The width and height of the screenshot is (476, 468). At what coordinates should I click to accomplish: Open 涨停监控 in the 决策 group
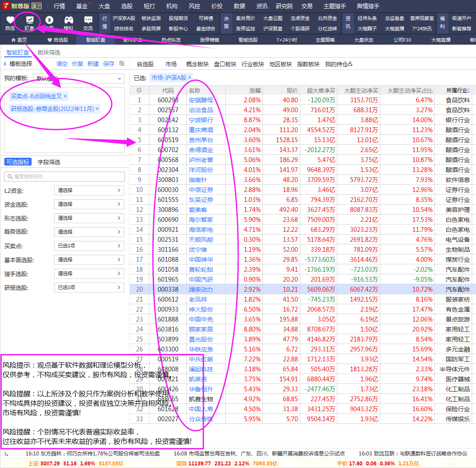pyautogui.click(x=245, y=29)
